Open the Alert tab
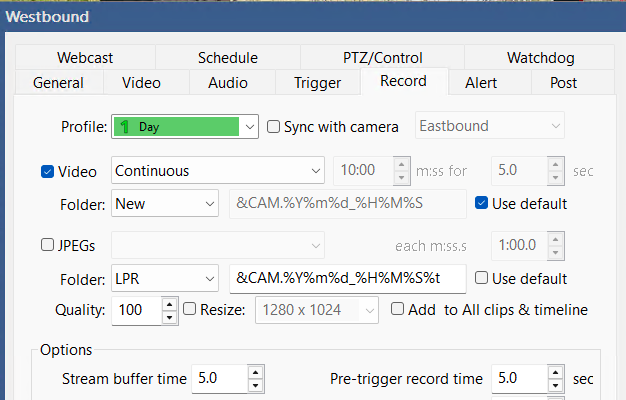This screenshot has height=400, width=626. (481, 83)
